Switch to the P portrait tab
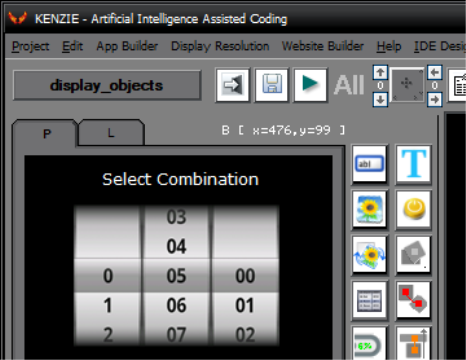This screenshot has width=466, height=360. tap(46, 134)
